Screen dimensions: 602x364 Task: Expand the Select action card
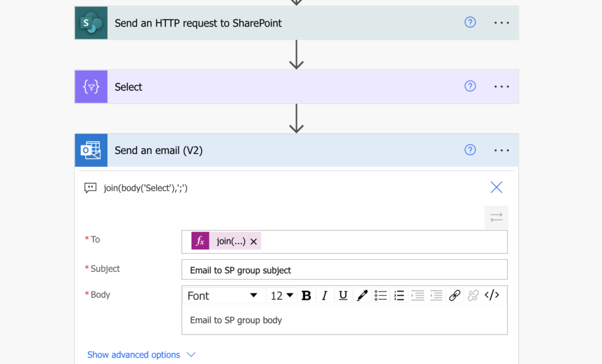point(296,87)
